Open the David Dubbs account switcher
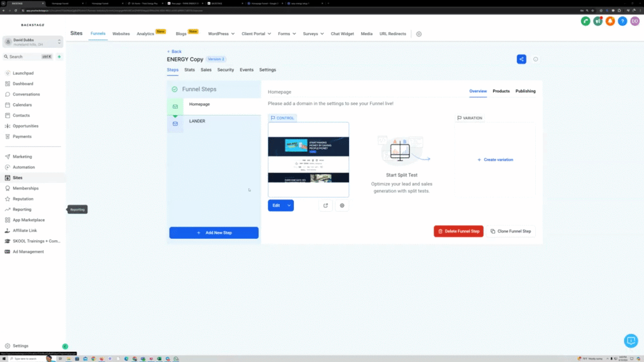 point(33,42)
